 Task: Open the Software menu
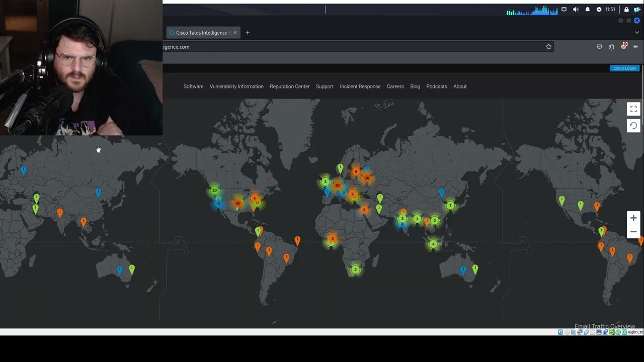[x=193, y=86]
